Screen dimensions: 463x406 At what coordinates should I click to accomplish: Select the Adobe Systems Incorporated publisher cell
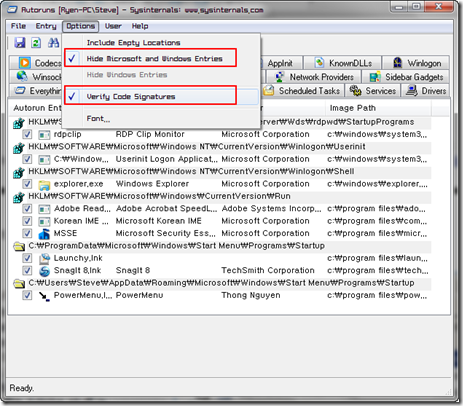271,209
